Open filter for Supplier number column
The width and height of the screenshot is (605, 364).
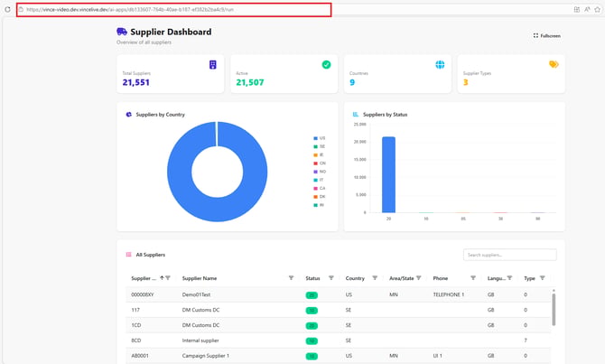click(168, 278)
